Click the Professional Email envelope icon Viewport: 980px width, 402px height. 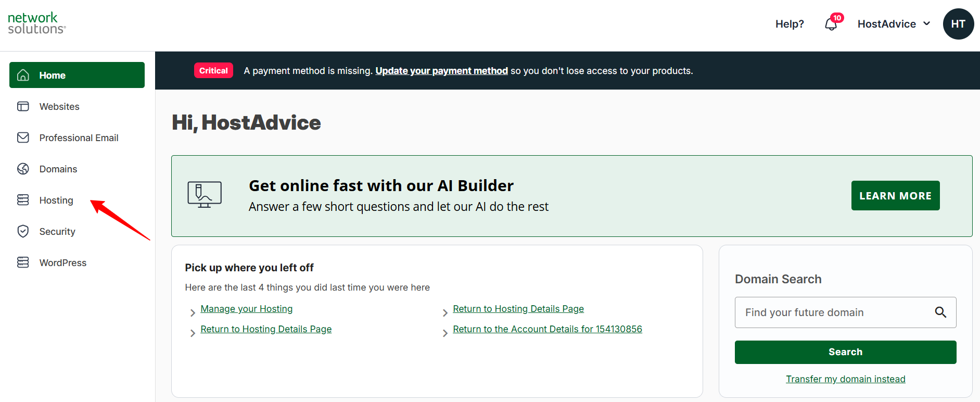click(23, 137)
